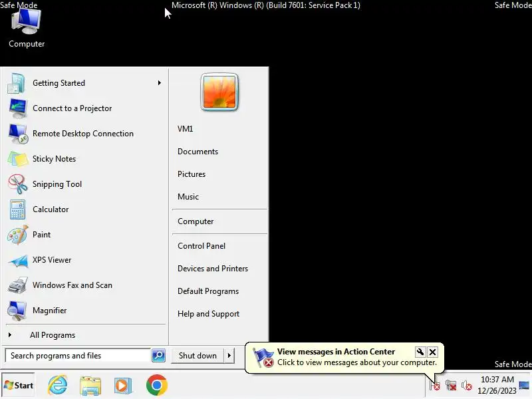This screenshot has width=532, height=399.
Task: Open the Calculator icon
Action: [17, 209]
